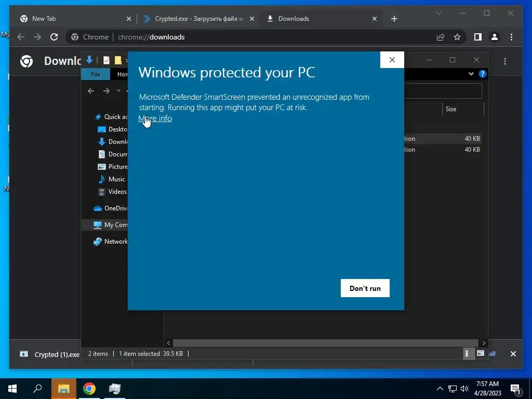This screenshot has width=532, height=399.
Task: Close the New Tab browser tab
Action: click(x=129, y=19)
